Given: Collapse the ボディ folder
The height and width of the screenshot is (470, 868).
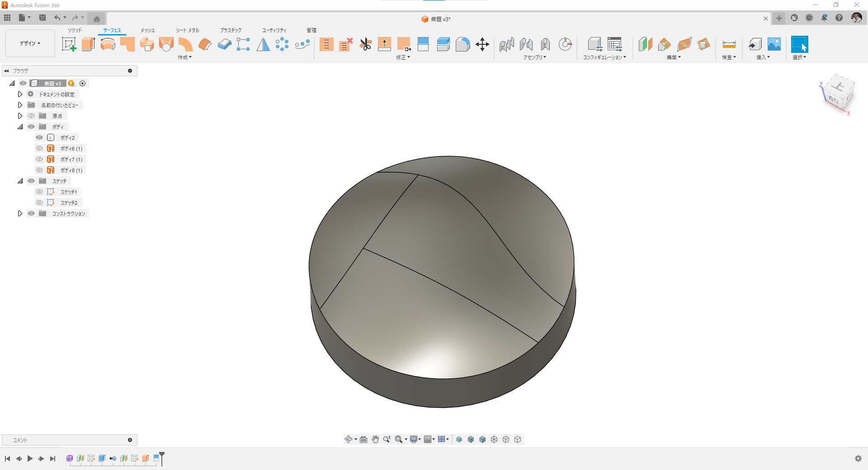Looking at the screenshot, I should tap(20, 127).
